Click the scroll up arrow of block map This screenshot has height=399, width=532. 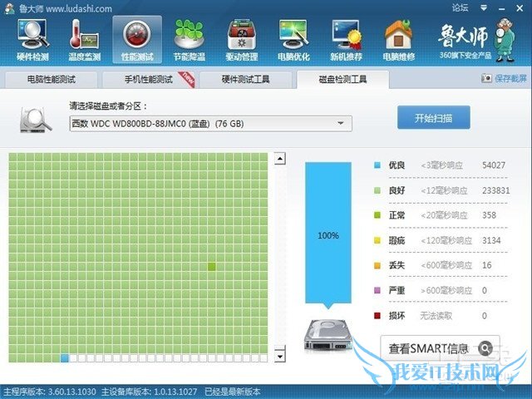click(x=280, y=159)
